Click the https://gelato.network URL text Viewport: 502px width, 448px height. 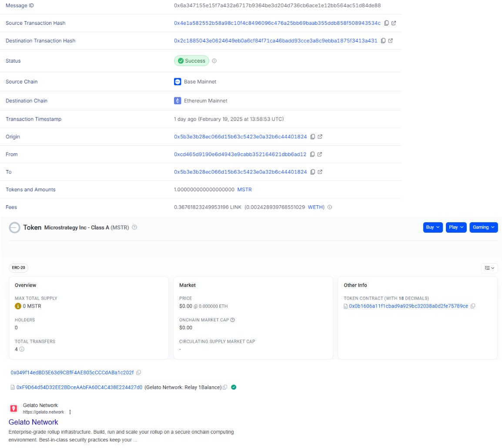pos(44,412)
